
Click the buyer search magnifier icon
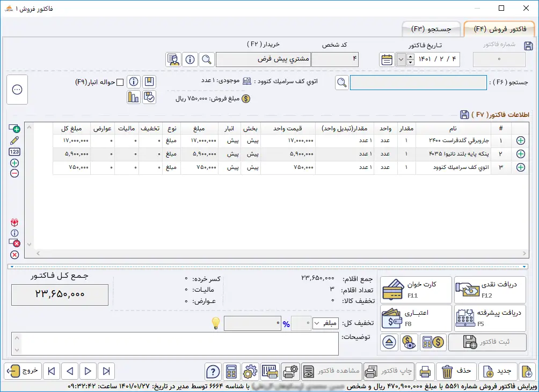pos(207,60)
